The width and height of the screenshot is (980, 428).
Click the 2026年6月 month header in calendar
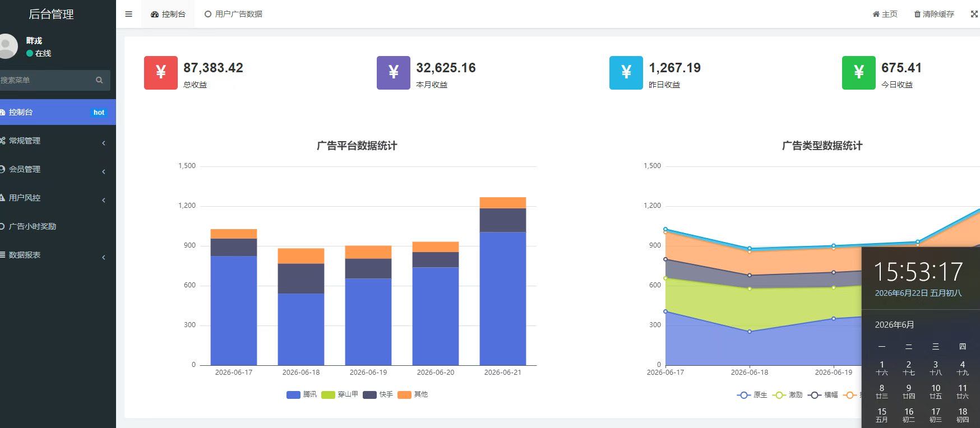click(x=895, y=325)
